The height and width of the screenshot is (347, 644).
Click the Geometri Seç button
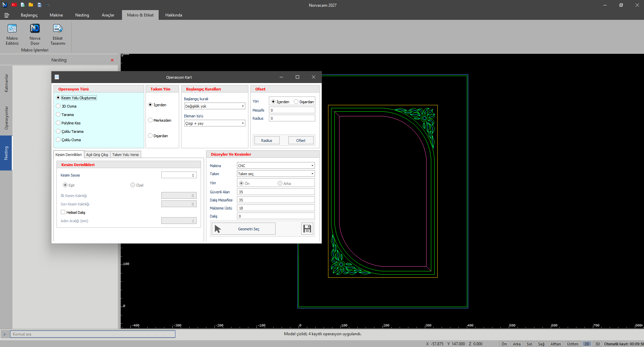[x=244, y=229]
